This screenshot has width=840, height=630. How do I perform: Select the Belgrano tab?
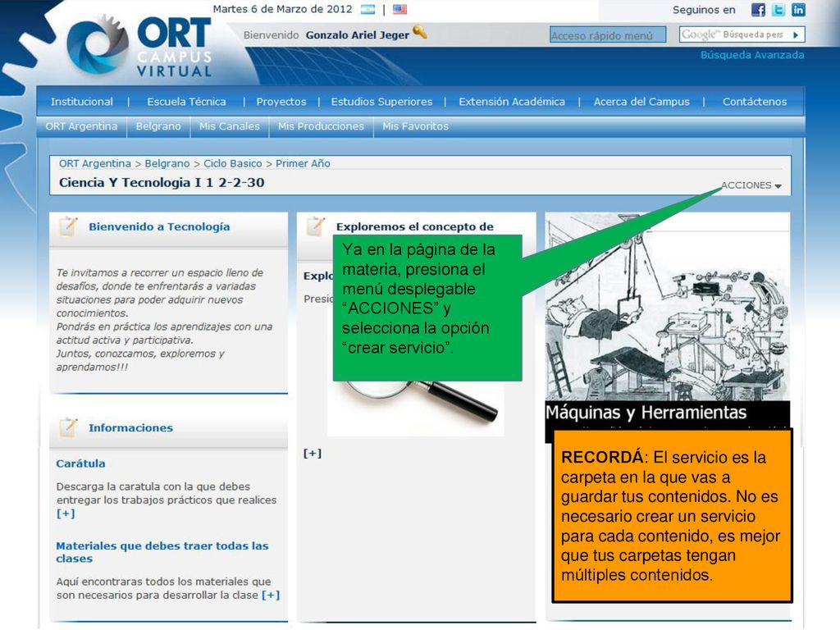[x=158, y=126]
